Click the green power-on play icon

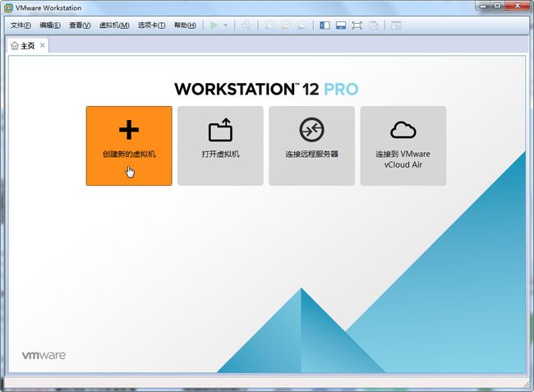214,25
